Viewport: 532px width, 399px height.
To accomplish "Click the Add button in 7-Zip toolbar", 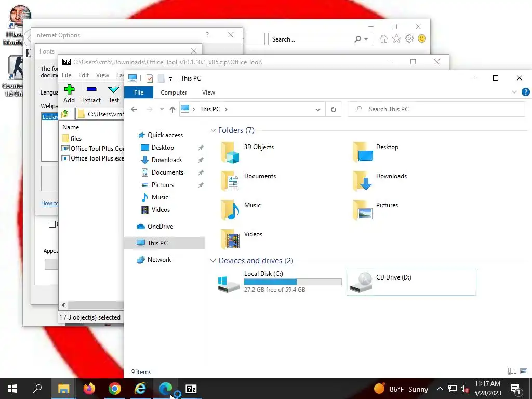I will point(69,94).
